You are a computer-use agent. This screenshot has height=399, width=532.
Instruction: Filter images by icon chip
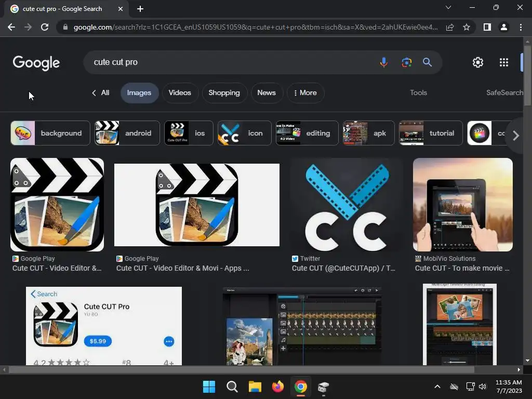pos(244,133)
